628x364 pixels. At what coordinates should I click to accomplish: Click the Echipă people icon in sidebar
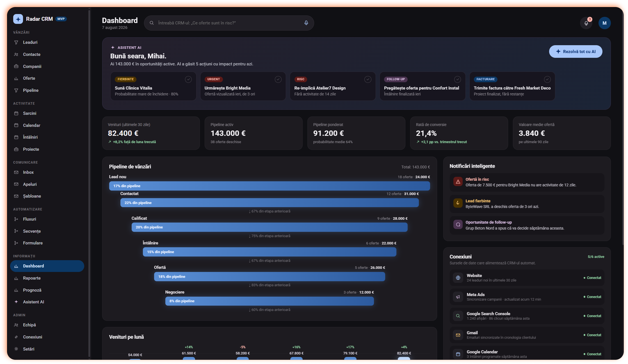16,325
